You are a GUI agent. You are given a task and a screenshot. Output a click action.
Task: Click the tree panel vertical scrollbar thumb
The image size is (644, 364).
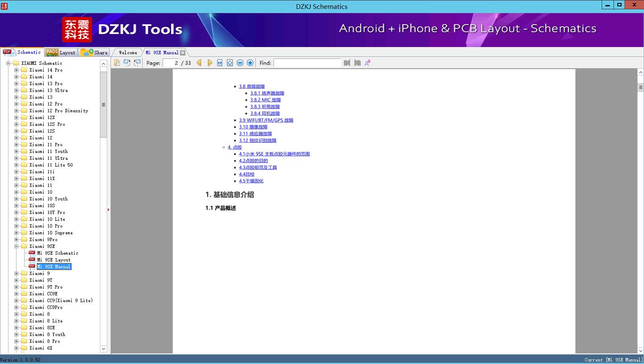pyautogui.click(x=103, y=104)
